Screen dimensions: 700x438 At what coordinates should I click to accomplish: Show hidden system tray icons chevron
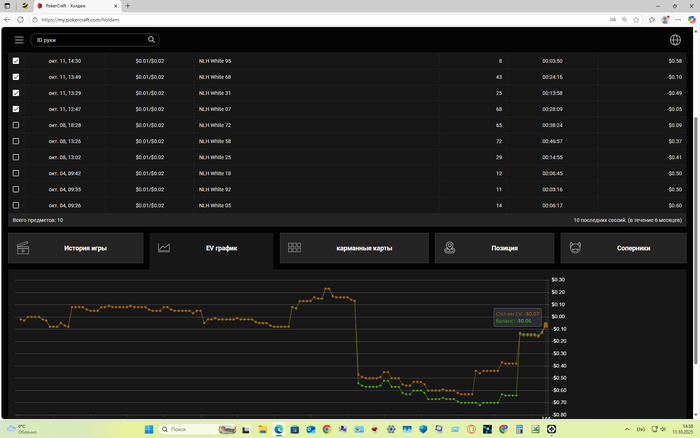627,429
